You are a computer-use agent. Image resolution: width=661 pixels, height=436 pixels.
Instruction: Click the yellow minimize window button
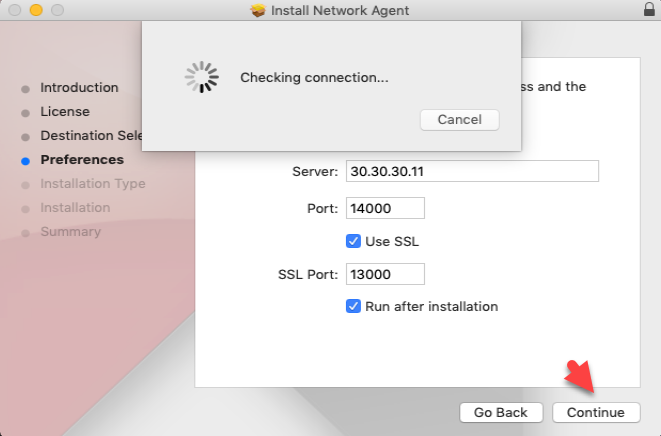point(36,10)
